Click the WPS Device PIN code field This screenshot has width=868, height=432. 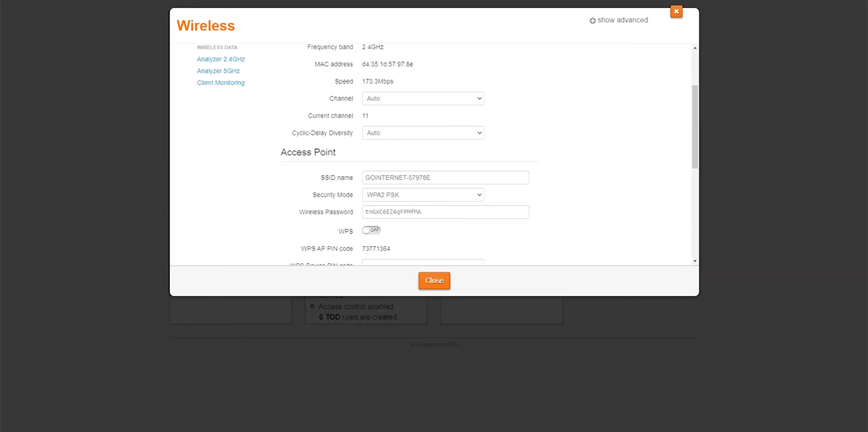(422, 263)
